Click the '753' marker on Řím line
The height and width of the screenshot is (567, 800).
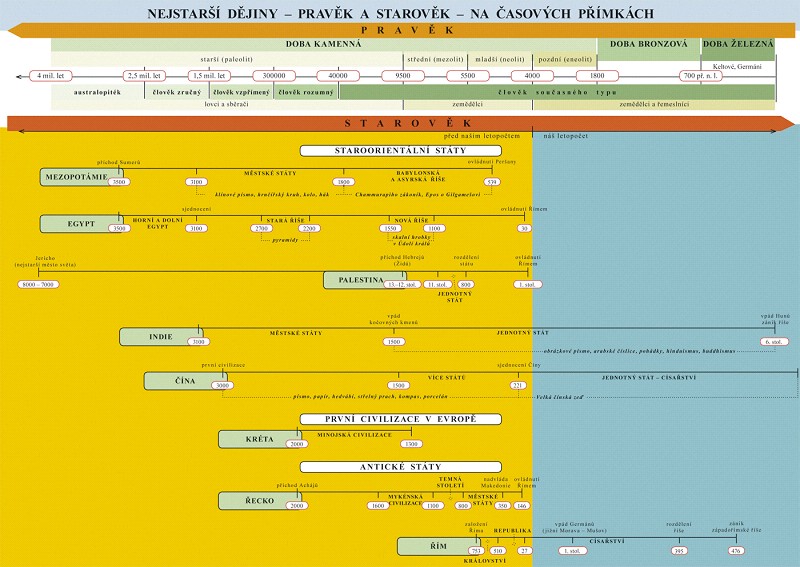point(477,551)
